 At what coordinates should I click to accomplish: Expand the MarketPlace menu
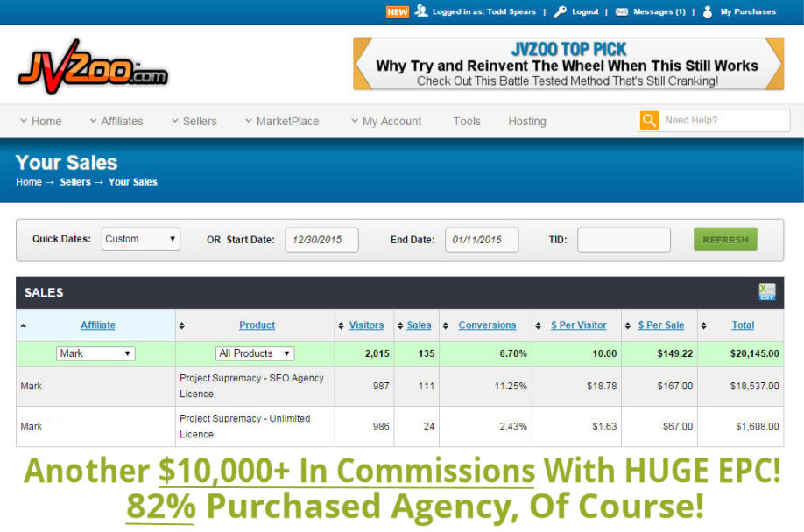[282, 122]
